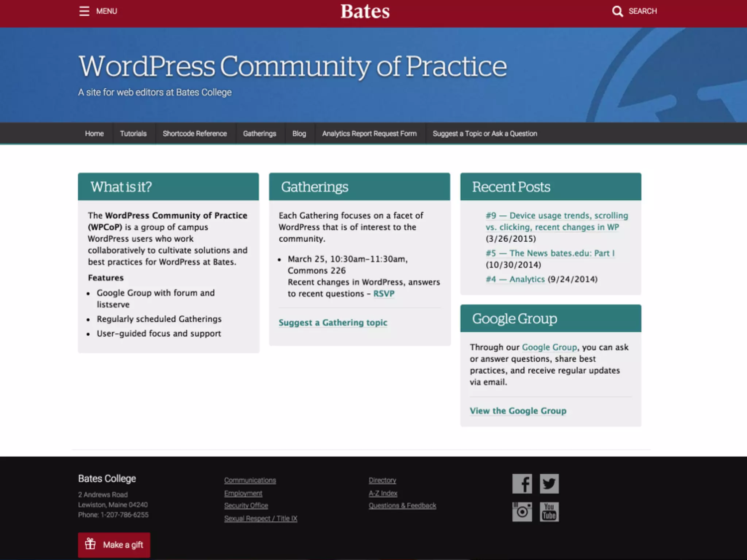Click the Instagram camera icon
This screenshot has height=560, width=747.
click(x=522, y=512)
